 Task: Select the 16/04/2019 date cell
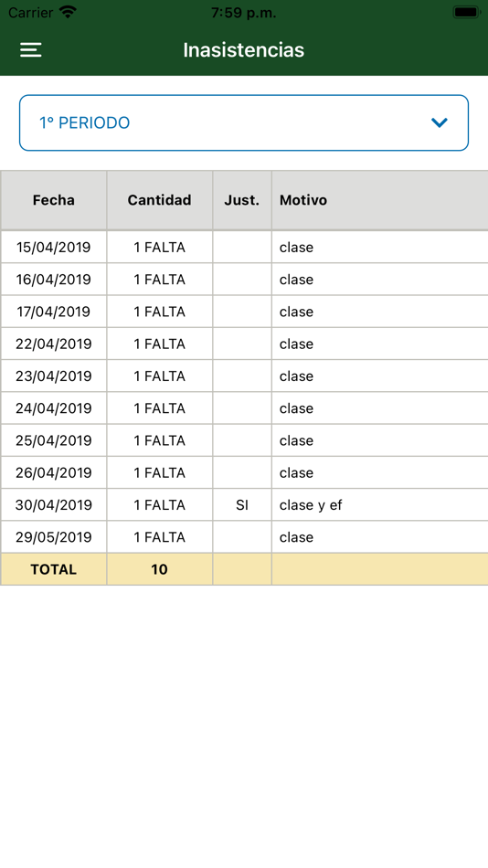point(54,279)
